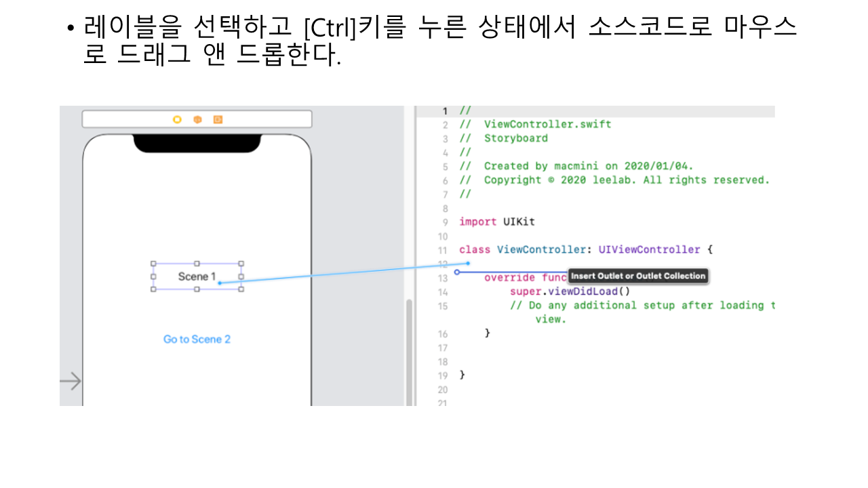The width and height of the screenshot is (868, 488).
Task: Click the Insert Outlet or Outlet Collection tooltip
Action: [x=638, y=276]
